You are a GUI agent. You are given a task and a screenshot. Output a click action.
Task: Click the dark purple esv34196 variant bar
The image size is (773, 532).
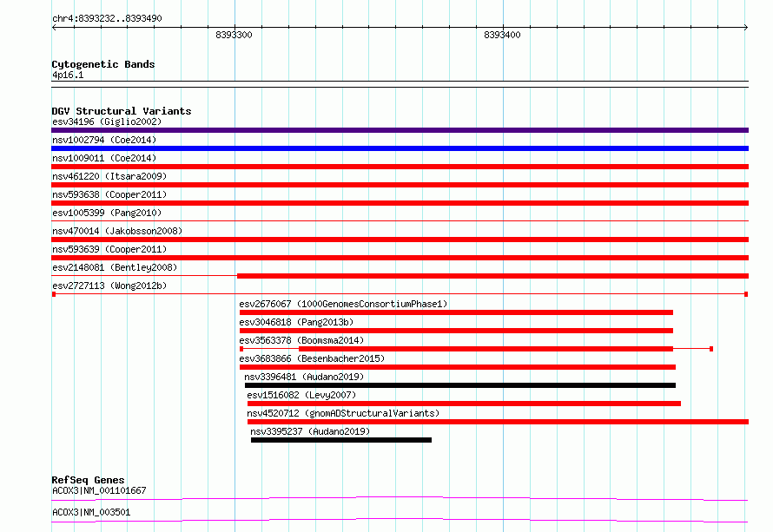tap(400, 130)
